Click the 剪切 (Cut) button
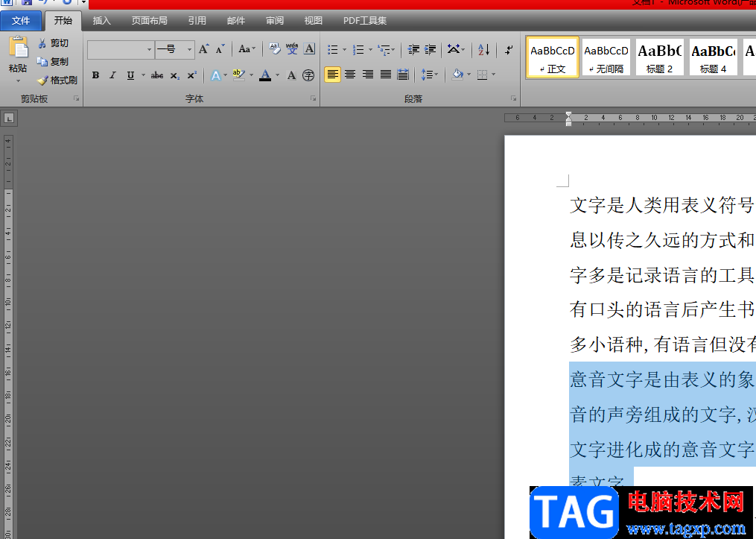 53,43
